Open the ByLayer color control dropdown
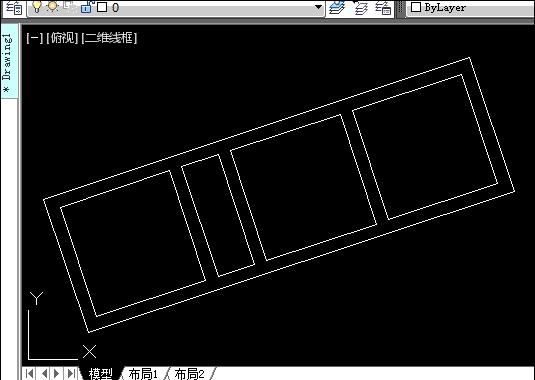 [x=471, y=8]
